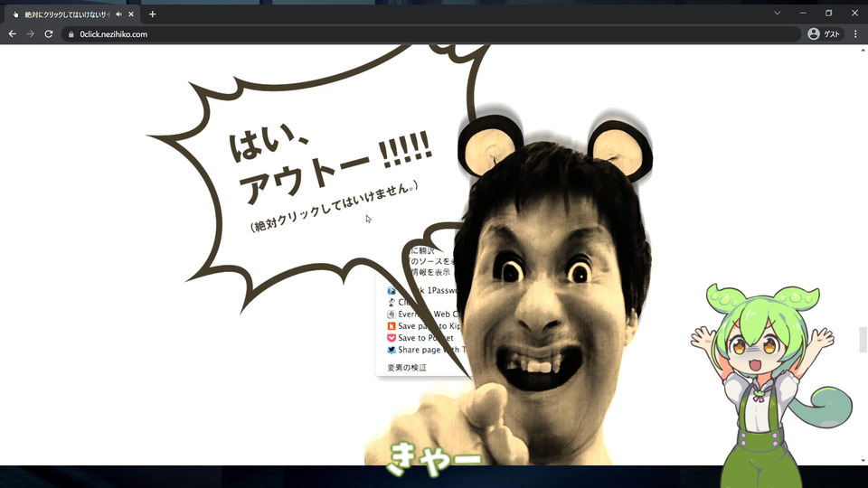Viewport: 868px width, 488px height.
Task: Mute the tab using the speaker icon
Action: [118, 14]
